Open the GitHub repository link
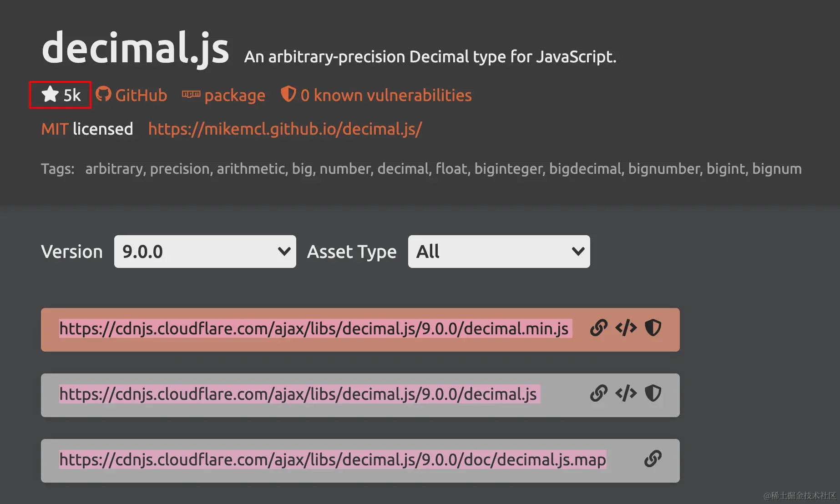The image size is (840, 504). point(141,96)
